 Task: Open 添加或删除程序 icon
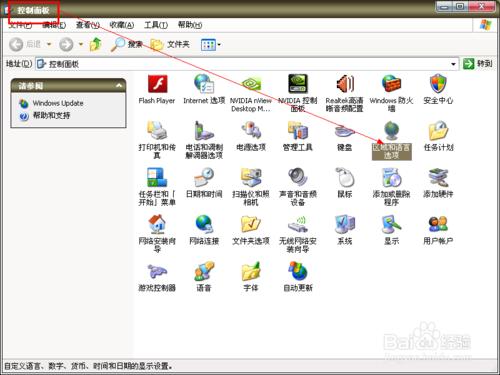click(391, 177)
